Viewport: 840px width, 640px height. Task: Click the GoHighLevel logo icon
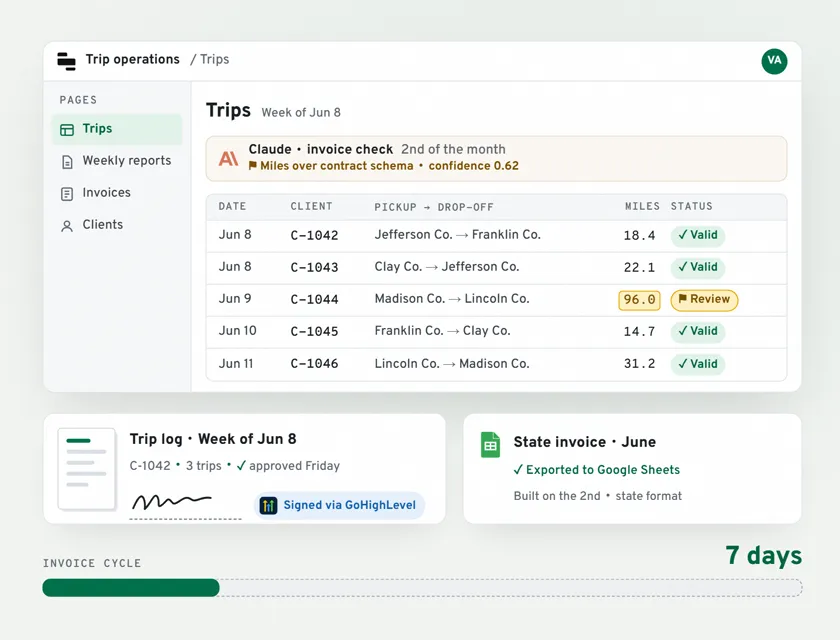coord(268,505)
